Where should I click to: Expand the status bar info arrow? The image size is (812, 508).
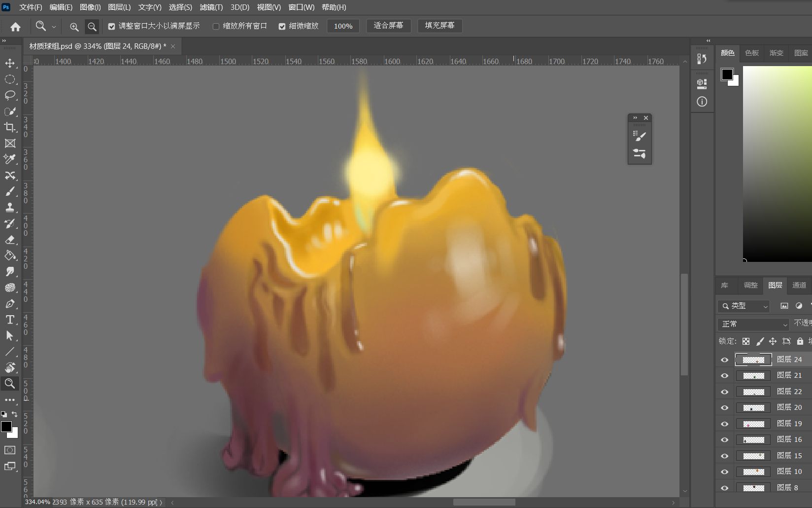pyautogui.click(x=161, y=503)
